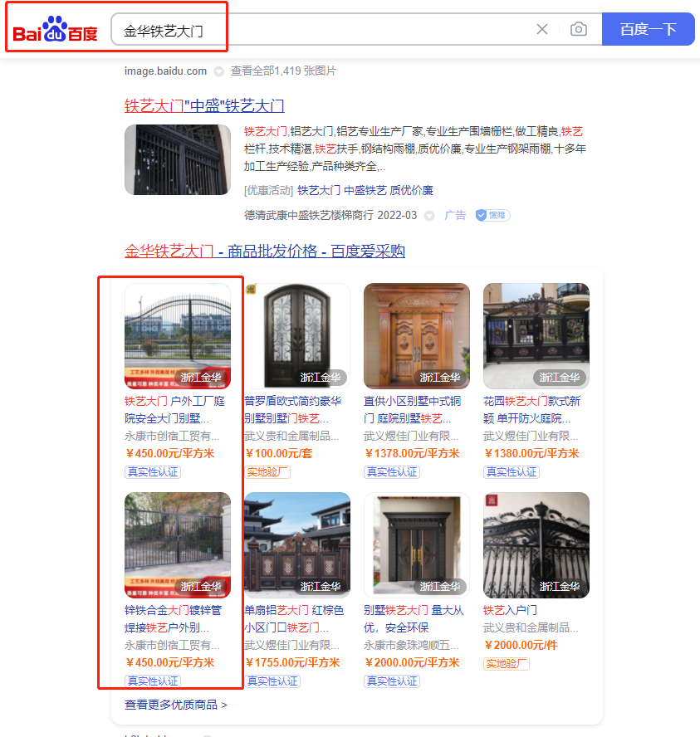Click price ¥1380.00元/平方米
This screenshot has height=737, width=700.
pos(531,454)
